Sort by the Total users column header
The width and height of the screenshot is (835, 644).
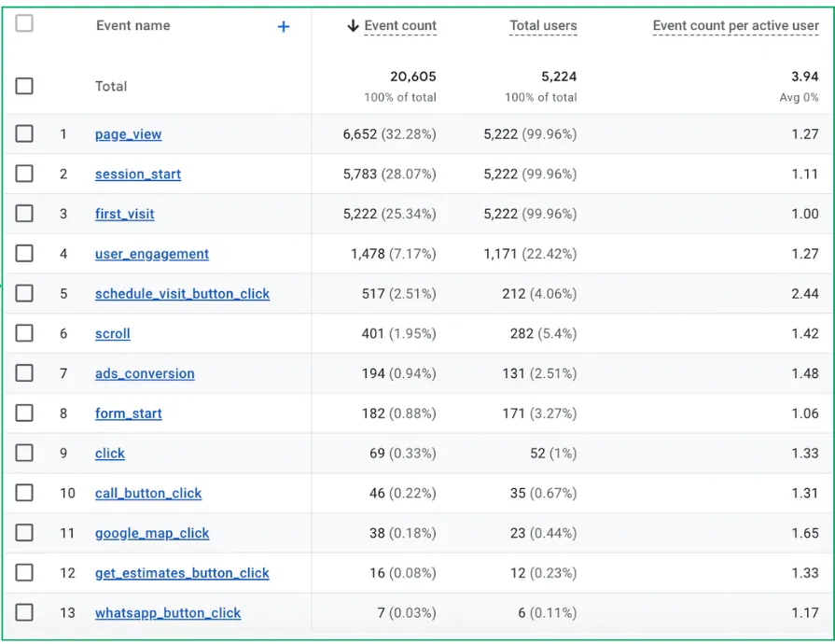coord(543,25)
